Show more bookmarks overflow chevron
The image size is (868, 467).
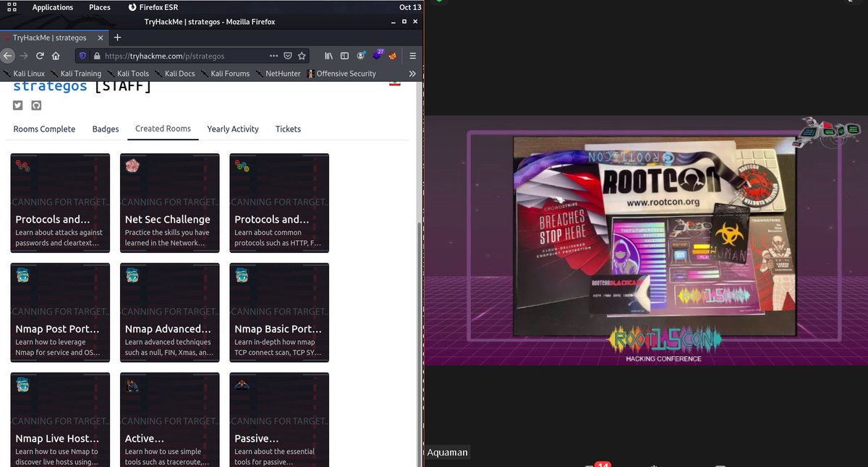412,74
